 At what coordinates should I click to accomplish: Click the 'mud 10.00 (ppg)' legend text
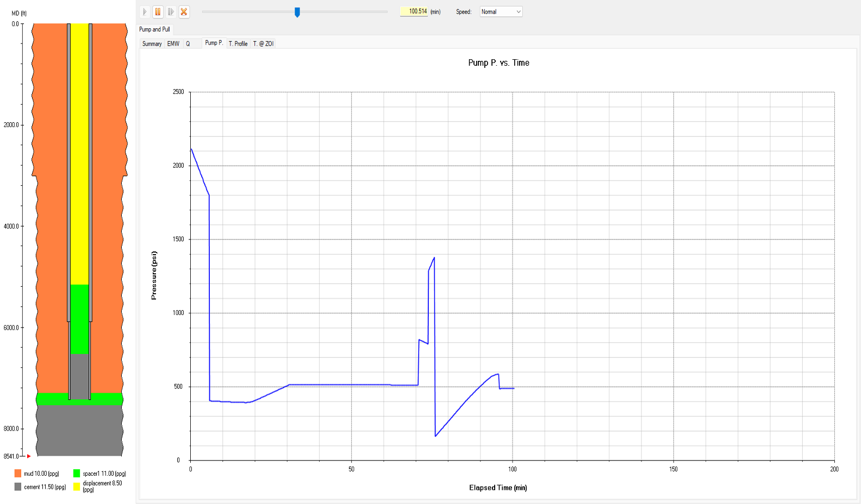click(x=41, y=474)
